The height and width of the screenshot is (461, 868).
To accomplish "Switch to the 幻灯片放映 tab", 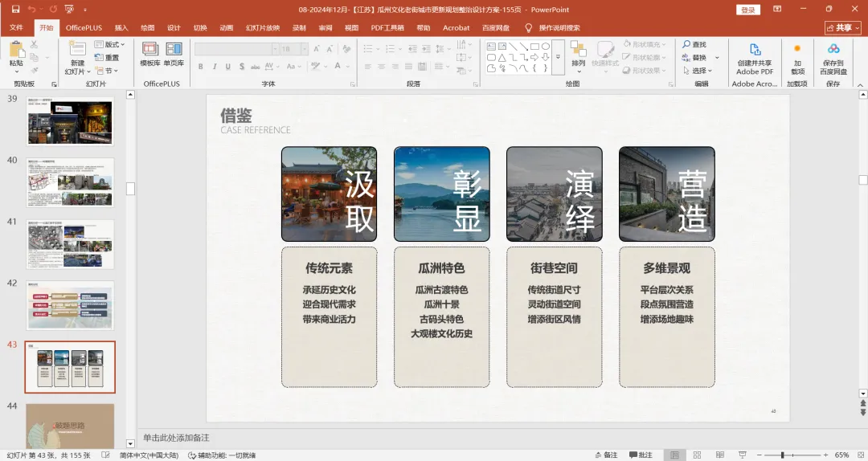I will (263, 27).
